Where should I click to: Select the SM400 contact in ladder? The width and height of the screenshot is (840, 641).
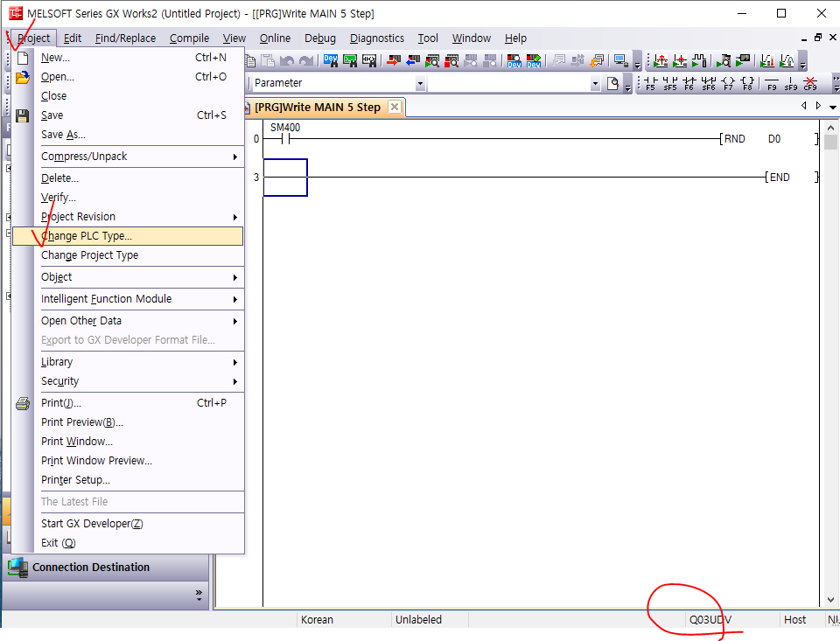[x=284, y=139]
